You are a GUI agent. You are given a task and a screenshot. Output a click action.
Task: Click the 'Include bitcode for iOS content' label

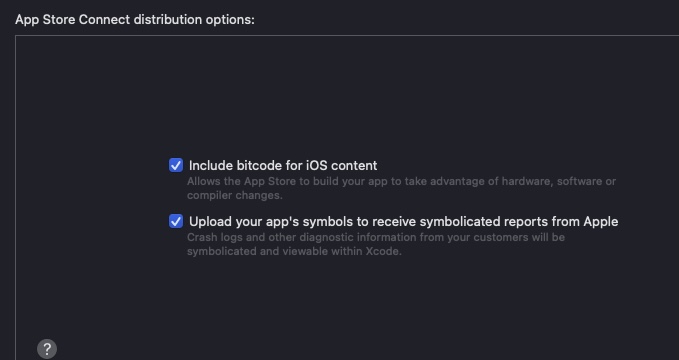(x=283, y=165)
